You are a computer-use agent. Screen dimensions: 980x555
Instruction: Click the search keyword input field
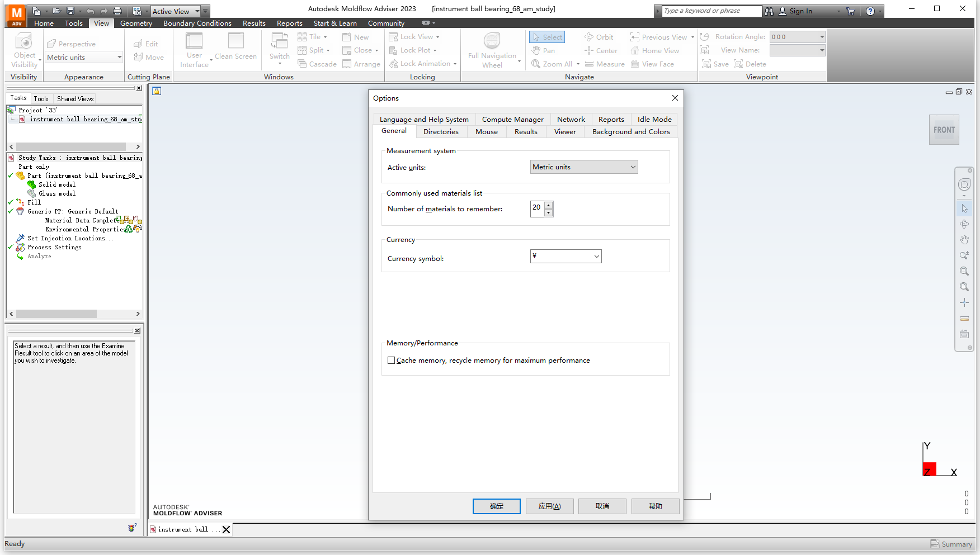[x=712, y=11]
